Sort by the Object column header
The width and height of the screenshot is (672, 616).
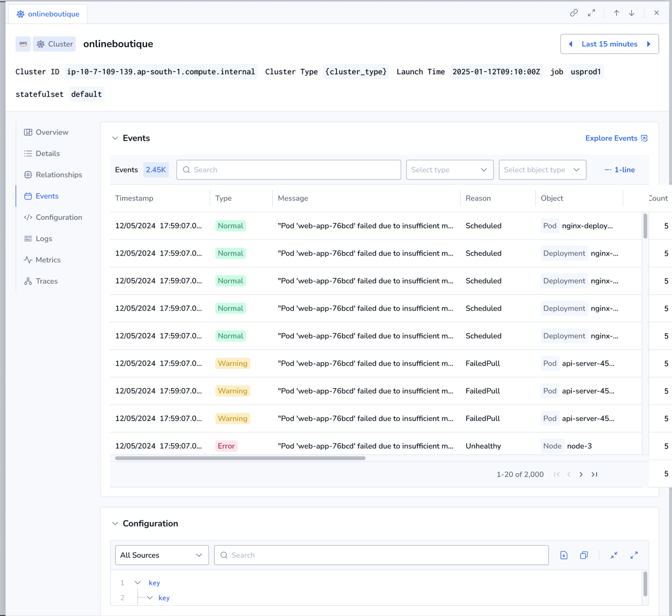tap(552, 198)
